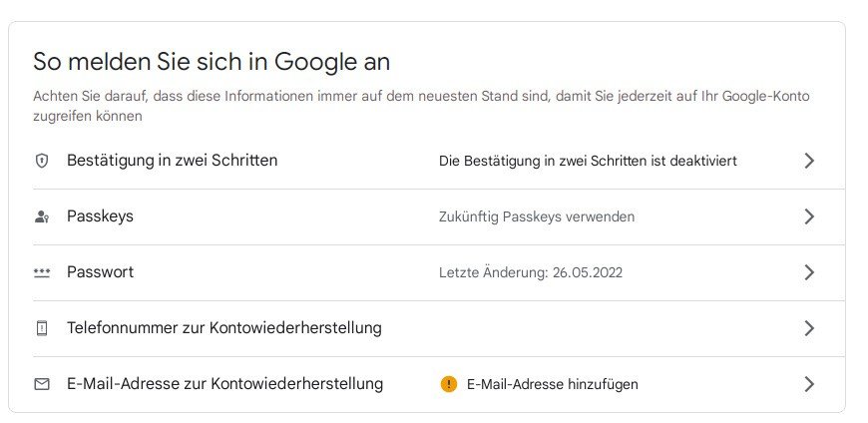Click the Passkeys person-key icon
Viewport: 868px width, 423px height.
tap(42, 216)
